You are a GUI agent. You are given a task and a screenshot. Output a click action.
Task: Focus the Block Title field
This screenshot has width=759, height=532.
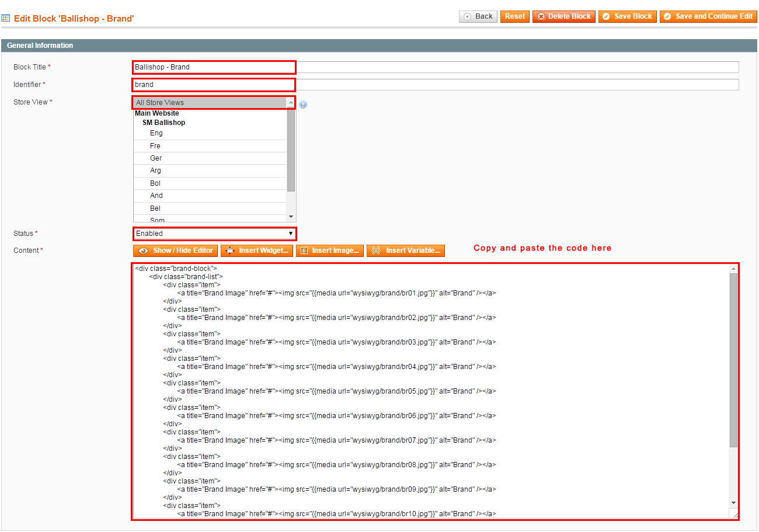(x=436, y=67)
